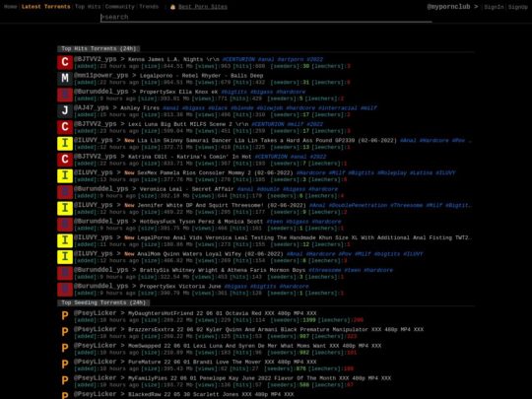View the Trends page
The width and height of the screenshot is (532, 399).
click(x=149, y=7)
